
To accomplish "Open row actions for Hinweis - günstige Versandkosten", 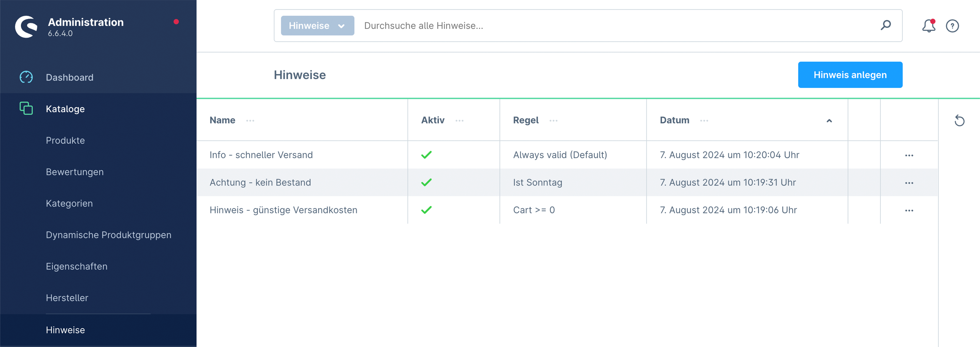I will click(909, 210).
